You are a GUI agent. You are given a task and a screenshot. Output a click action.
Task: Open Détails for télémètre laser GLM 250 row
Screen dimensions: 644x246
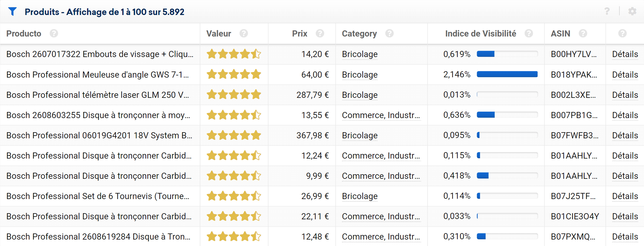coord(625,95)
